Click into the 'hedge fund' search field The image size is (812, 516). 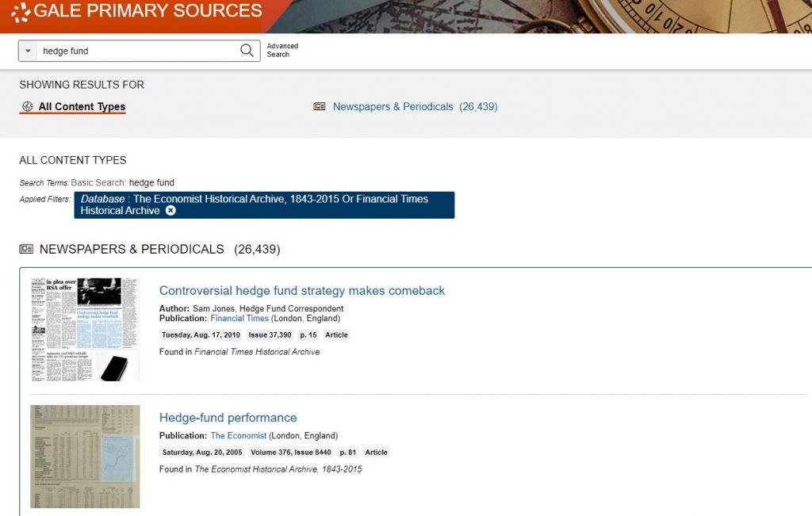[x=135, y=51]
